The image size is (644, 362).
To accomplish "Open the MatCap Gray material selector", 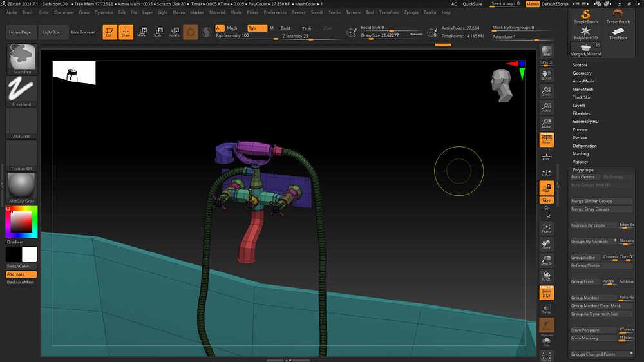I will [22, 188].
